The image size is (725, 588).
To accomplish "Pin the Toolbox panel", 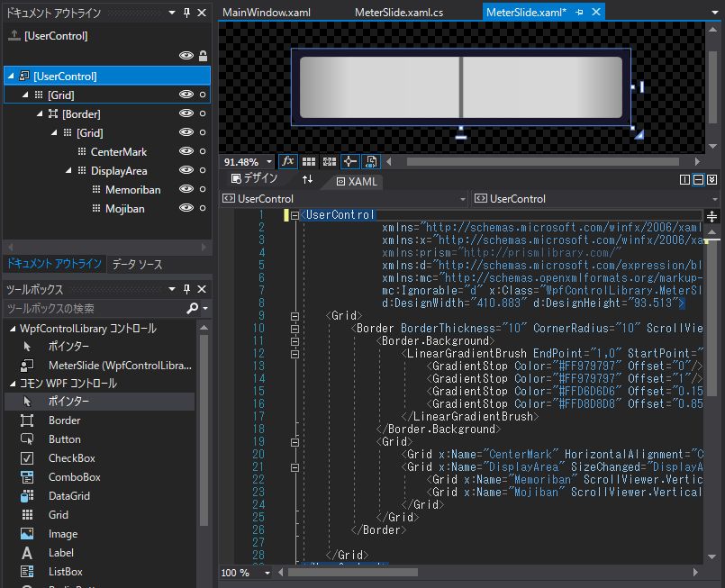I will click(x=186, y=289).
